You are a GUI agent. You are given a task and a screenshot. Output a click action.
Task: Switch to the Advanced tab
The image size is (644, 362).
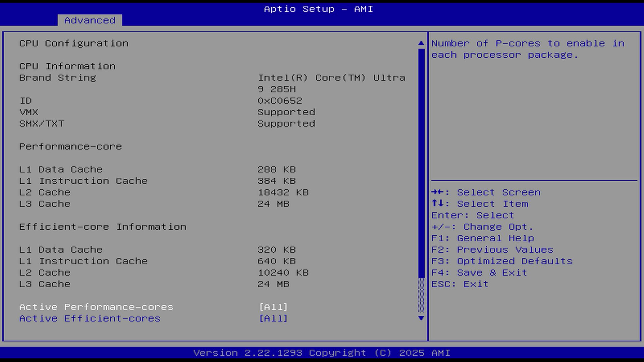[x=90, y=20]
